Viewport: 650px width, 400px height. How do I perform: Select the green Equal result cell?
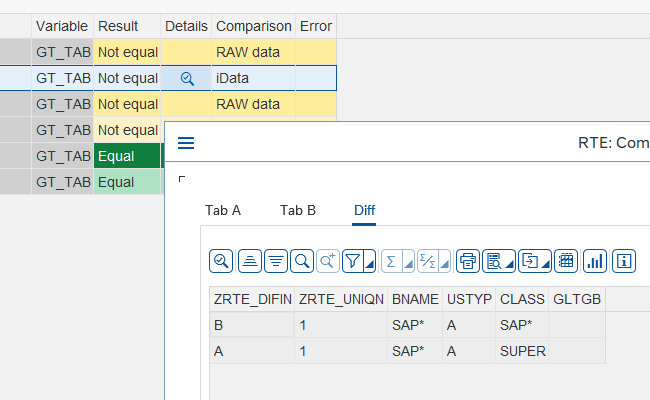point(127,156)
